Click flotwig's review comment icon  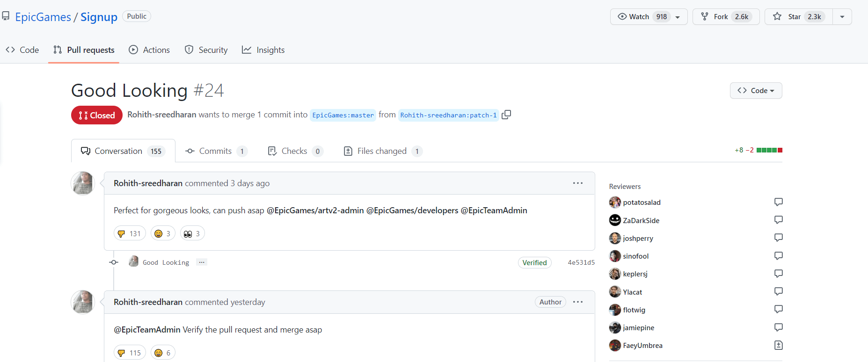pos(778,309)
